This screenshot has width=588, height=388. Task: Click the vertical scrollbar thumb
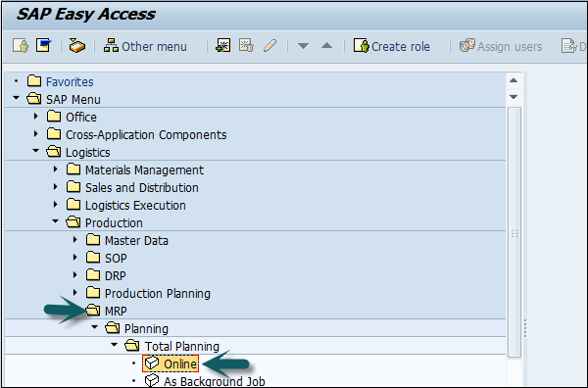click(514, 232)
